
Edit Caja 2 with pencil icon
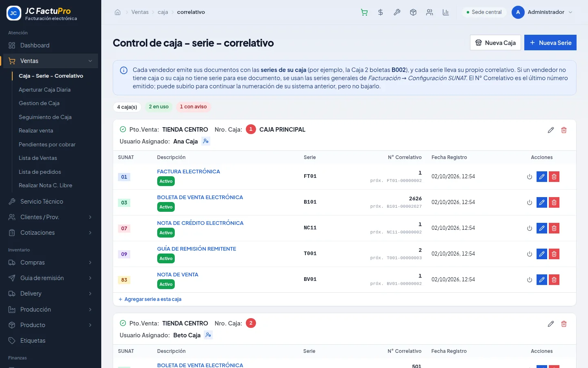551,324
